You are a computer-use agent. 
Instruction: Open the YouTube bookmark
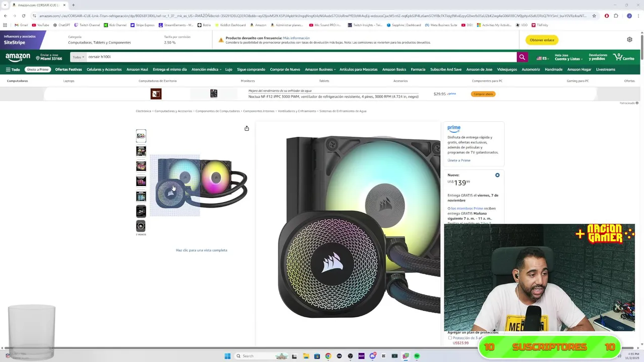pos(40,25)
